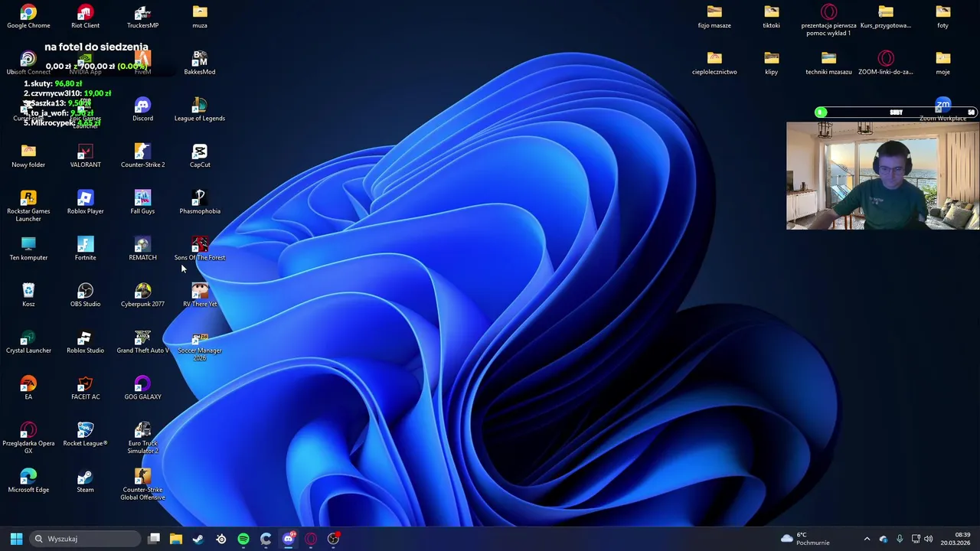
Task: Select the Cyberpunk 2077 desktop icon
Action: (142, 295)
